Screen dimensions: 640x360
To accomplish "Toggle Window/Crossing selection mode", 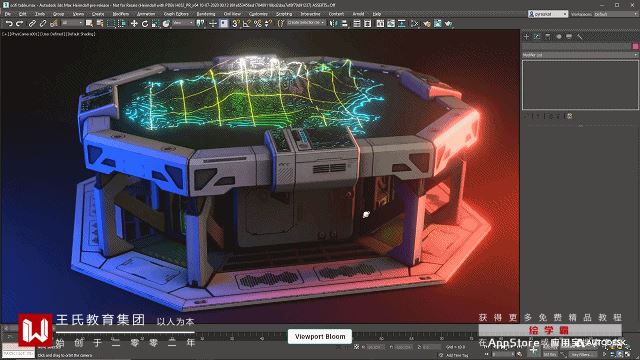I will [122, 24].
